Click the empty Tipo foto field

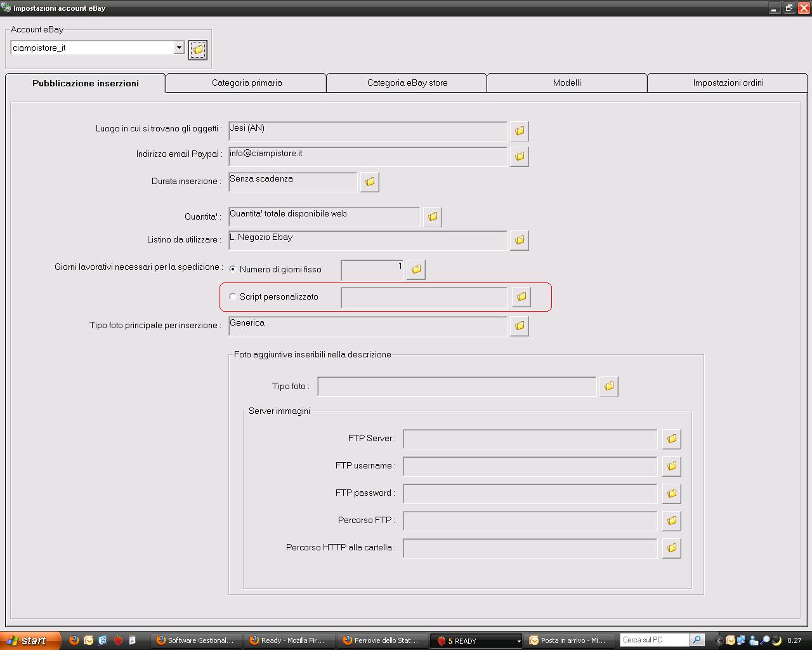coord(457,386)
